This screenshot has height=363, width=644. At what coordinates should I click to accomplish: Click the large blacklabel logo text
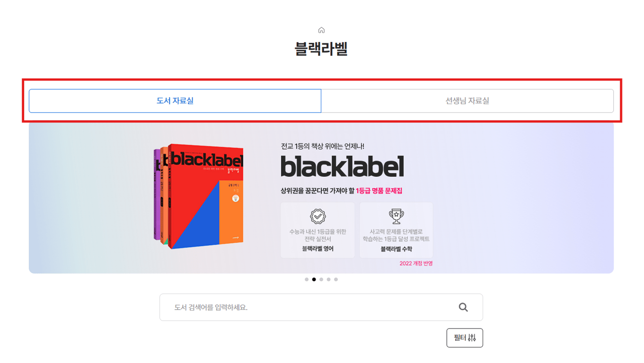pos(342,166)
